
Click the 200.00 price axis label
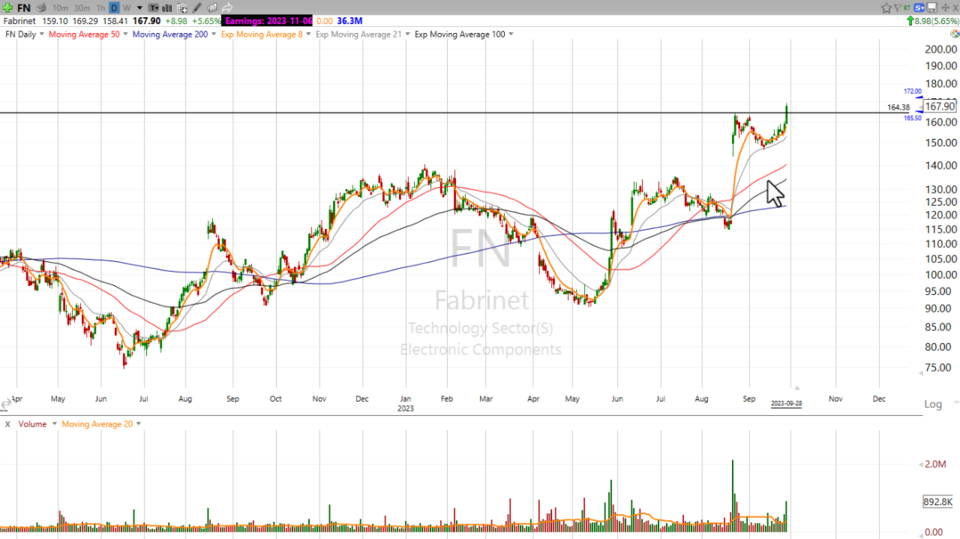pos(941,49)
